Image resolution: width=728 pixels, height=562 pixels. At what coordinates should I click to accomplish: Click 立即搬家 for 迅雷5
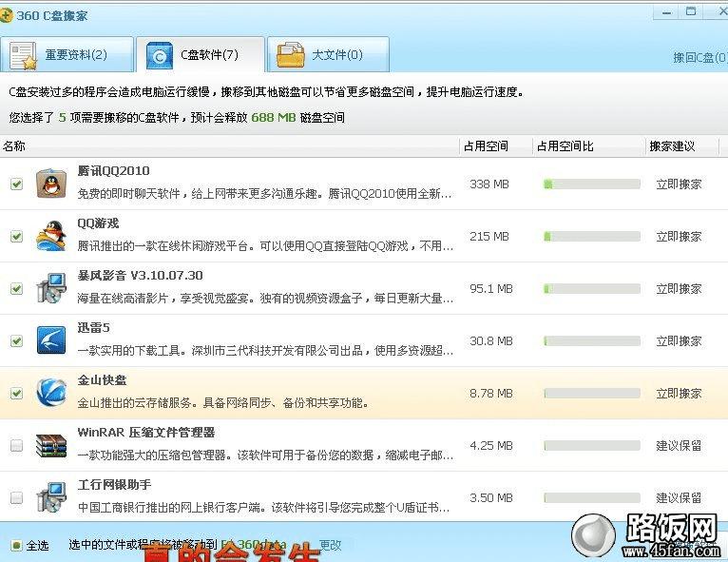click(x=679, y=341)
